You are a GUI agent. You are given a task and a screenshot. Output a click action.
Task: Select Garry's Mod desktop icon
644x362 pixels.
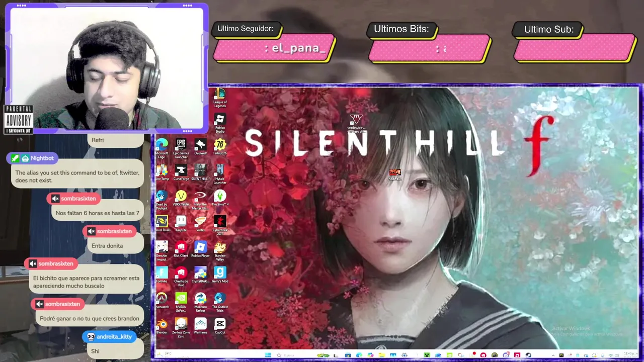pyautogui.click(x=220, y=275)
